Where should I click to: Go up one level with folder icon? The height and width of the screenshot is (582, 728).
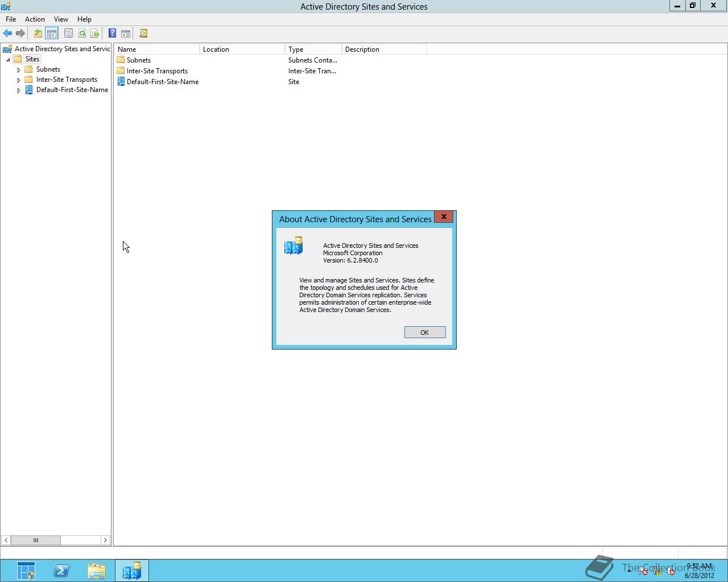(x=38, y=34)
